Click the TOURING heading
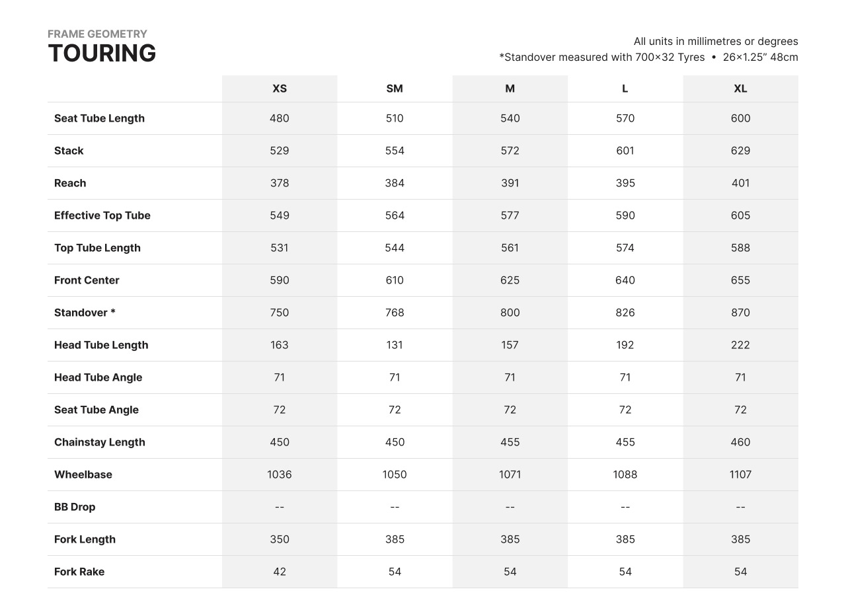The height and width of the screenshot is (616, 846). tap(102, 54)
